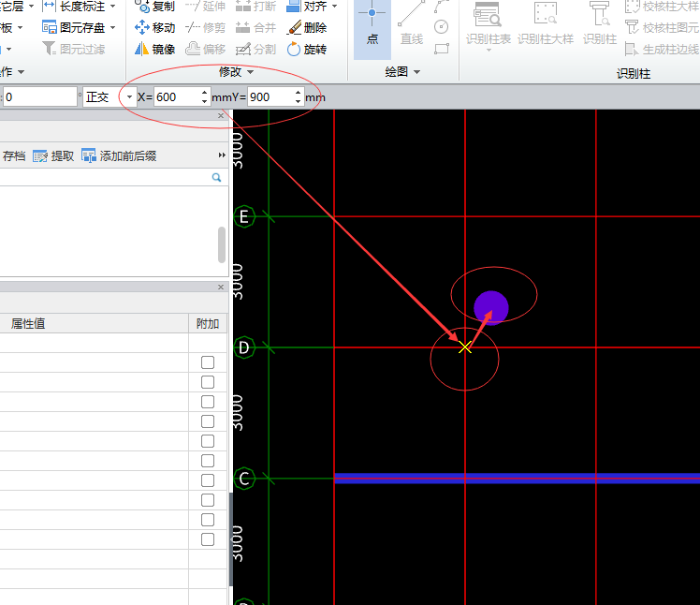Click the X offset input field
700x605 pixels.
click(x=177, y=97)
